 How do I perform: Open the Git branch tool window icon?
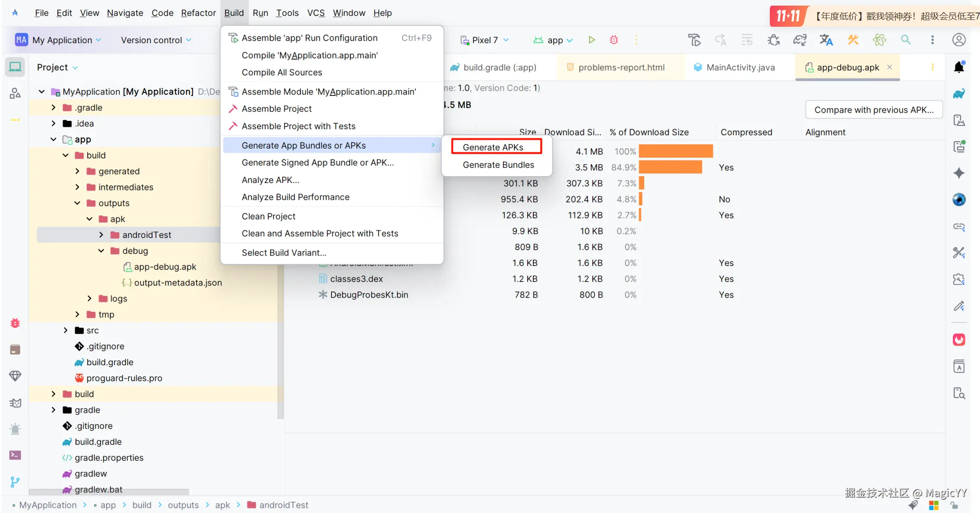click(x=15, y=482)
